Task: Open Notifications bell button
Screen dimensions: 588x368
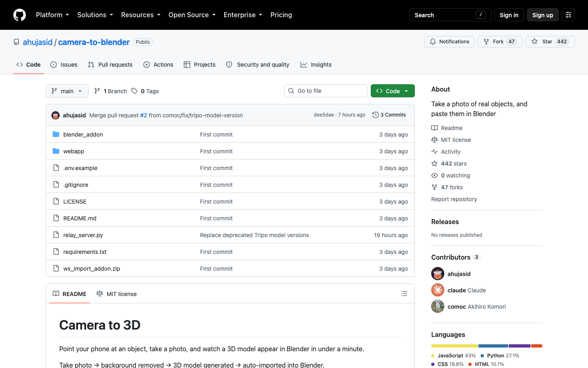Action: pyautogui.click(x=449, y=42)
